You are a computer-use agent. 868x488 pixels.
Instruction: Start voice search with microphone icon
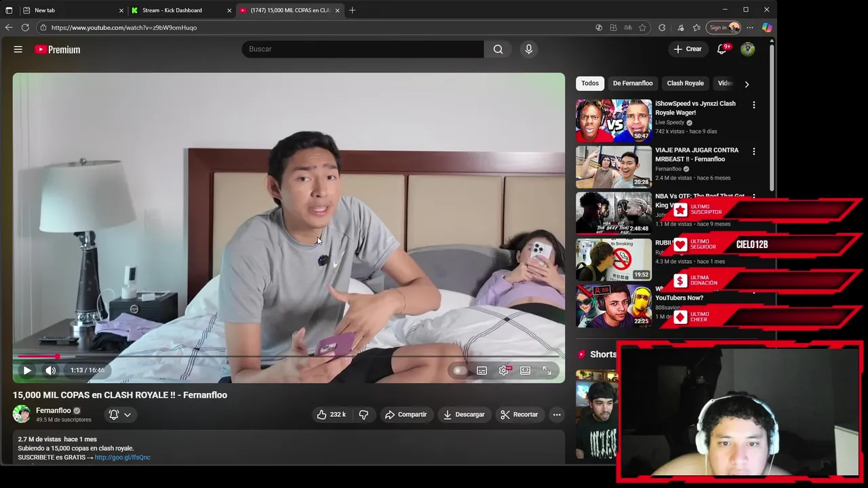529,49
